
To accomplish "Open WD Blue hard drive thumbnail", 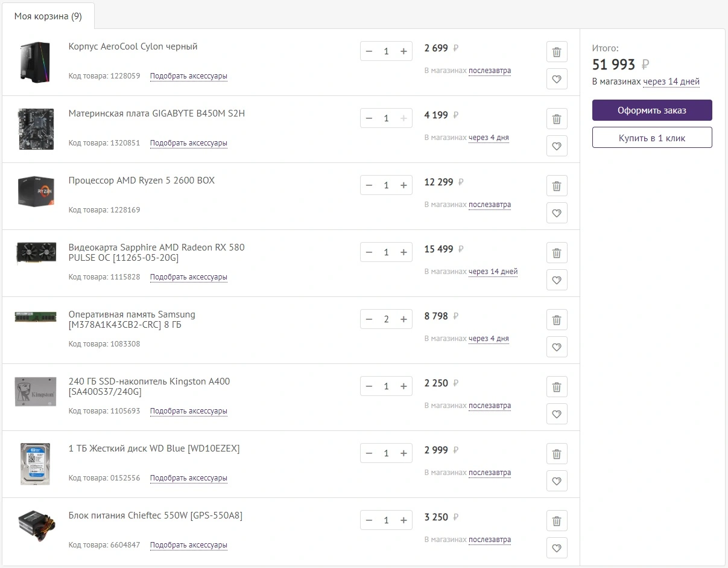I will point(35,464).
